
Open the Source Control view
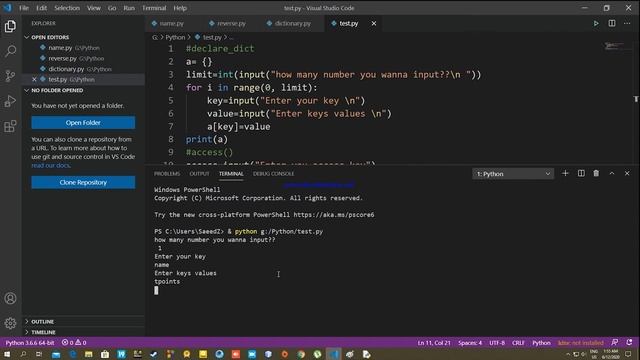pyautogui.click(x=10, y=76)
